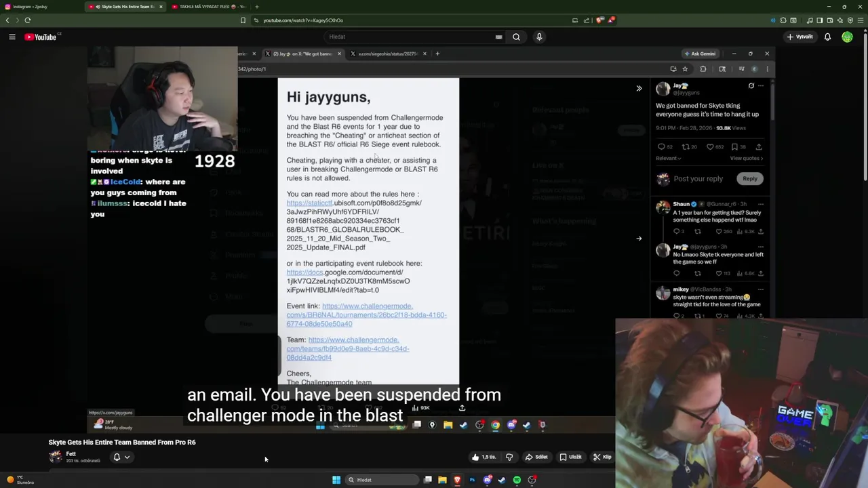Click the Uložit save button
This screenshot has width=868, height=488.
click(x=570, y=457)
